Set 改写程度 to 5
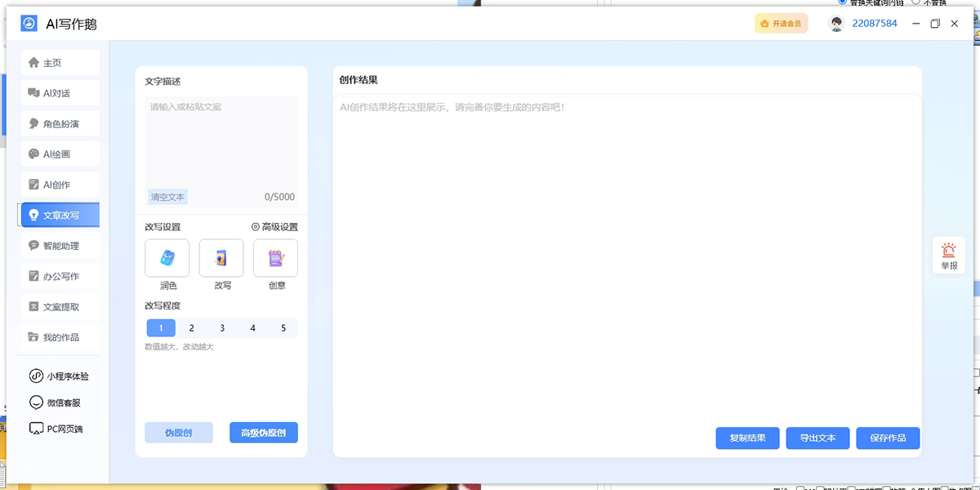This screenshot has height=490, width=980. pyautogui.click(x=283, y=328)
